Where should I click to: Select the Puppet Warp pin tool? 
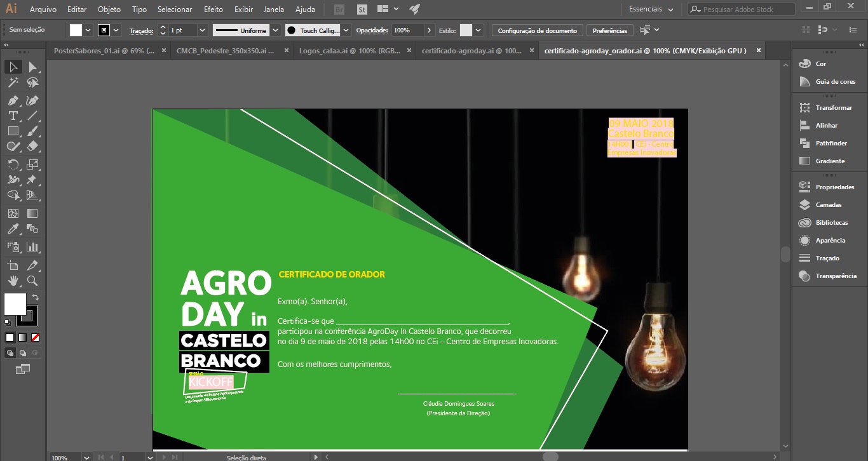[x=32, y=180]
